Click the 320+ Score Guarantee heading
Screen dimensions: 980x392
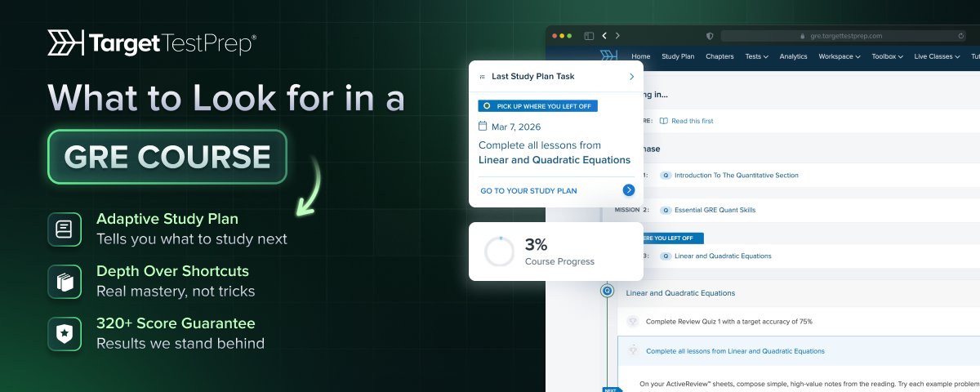click(x=176, y=323)
